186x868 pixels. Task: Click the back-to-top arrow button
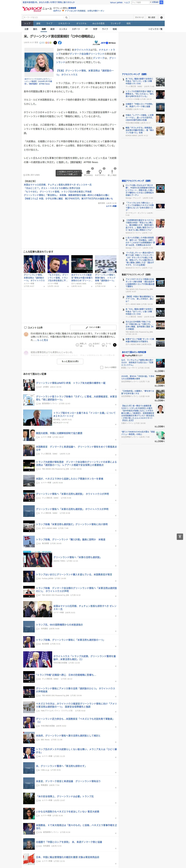[180, 537]
